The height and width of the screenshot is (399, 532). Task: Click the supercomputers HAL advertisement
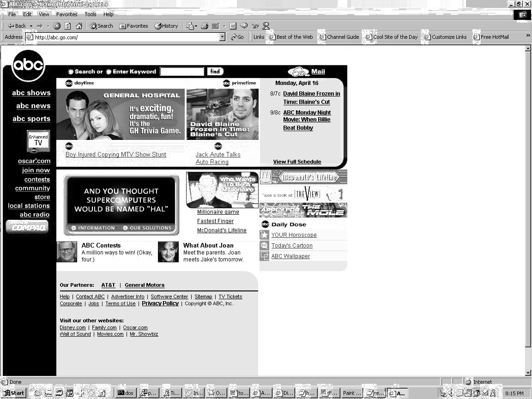[121, 205]
